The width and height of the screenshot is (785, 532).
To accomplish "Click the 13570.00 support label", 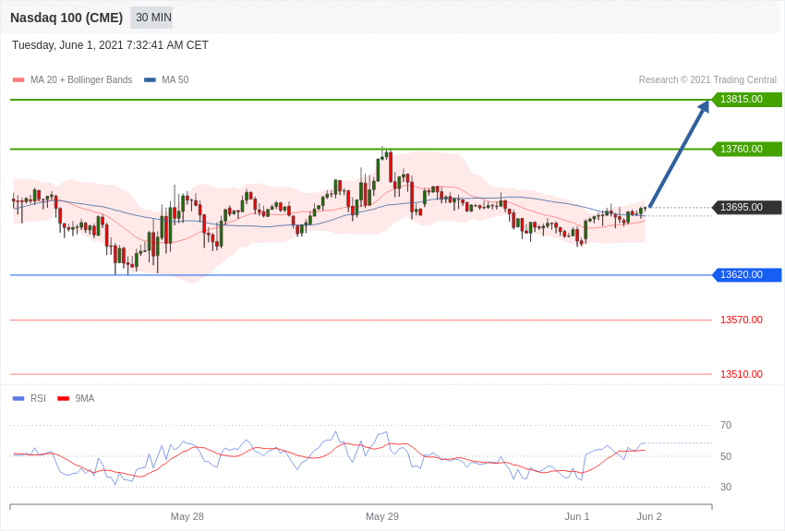I will (742, 320).
